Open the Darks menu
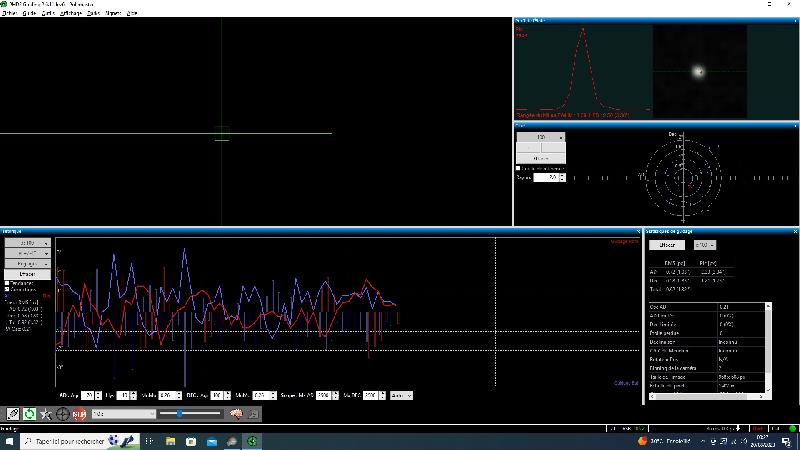 pyautogui.click(x=93, y=13)
